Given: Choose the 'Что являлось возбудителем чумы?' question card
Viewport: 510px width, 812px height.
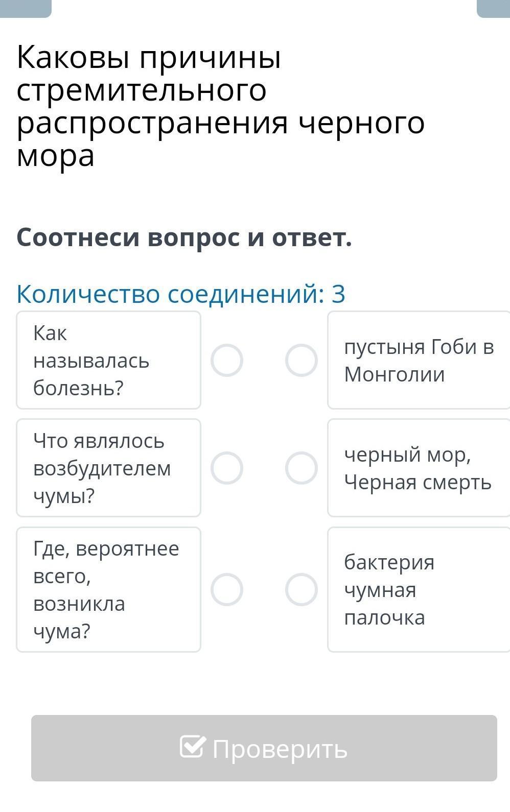Looking at the screenshot, I should pos(108,468).
